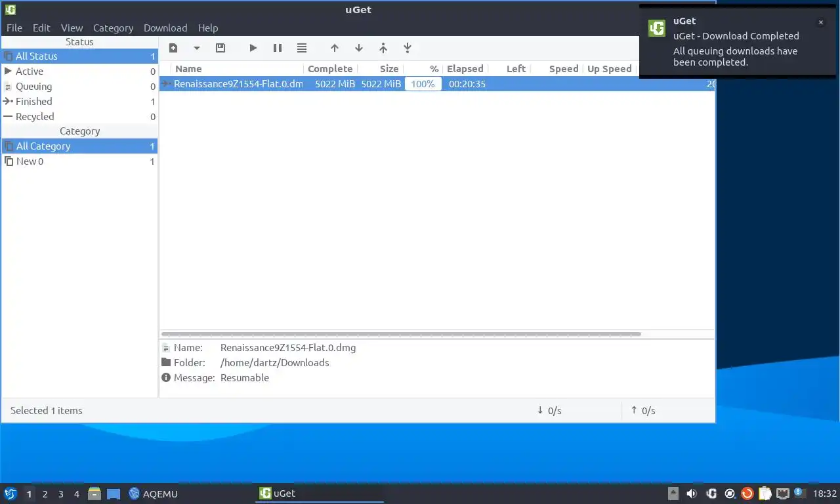Select All Status in the status list
This screenshot has width=840, height=504.
pos(79,56)
